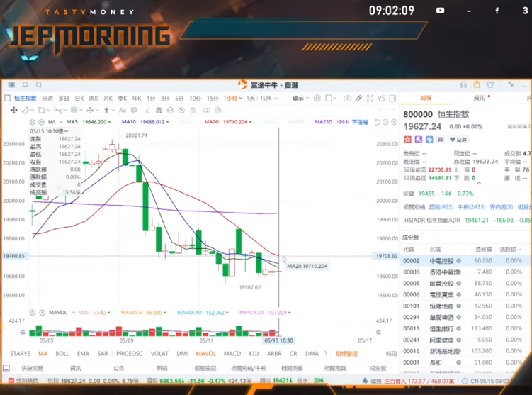
Task: Toggle MAVOL10 line visibility arrow
Action: [x=227, y=313]
